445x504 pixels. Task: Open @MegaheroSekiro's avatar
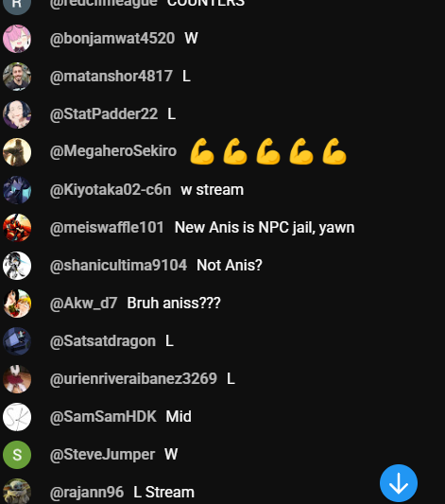(17, 152)
